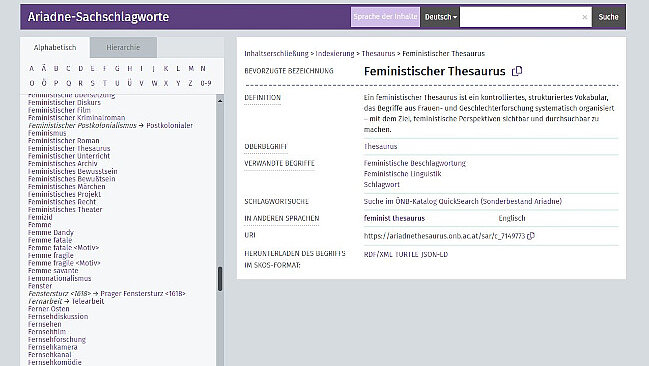Select Fenster in the list
The width and height of the screenshot is (649, 366).
point(40,286)
